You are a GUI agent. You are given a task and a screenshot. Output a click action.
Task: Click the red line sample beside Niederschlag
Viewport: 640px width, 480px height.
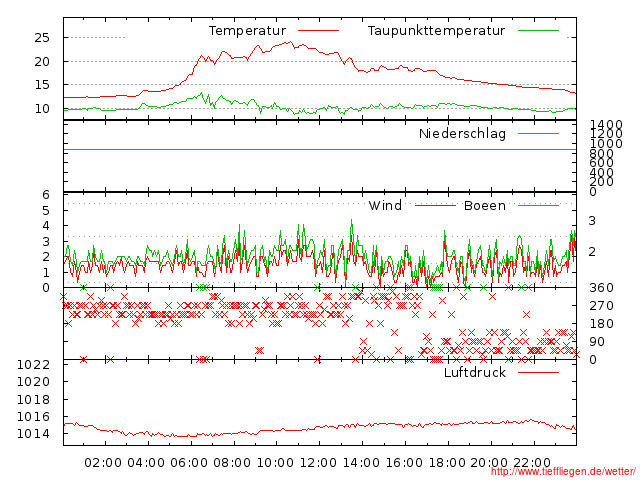(x=539, y=134)
